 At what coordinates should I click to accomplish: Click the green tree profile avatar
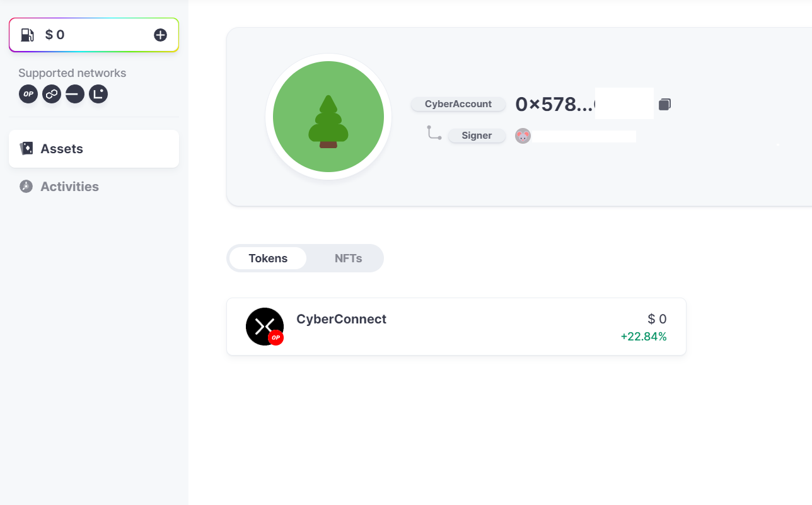tap(328, 117)
